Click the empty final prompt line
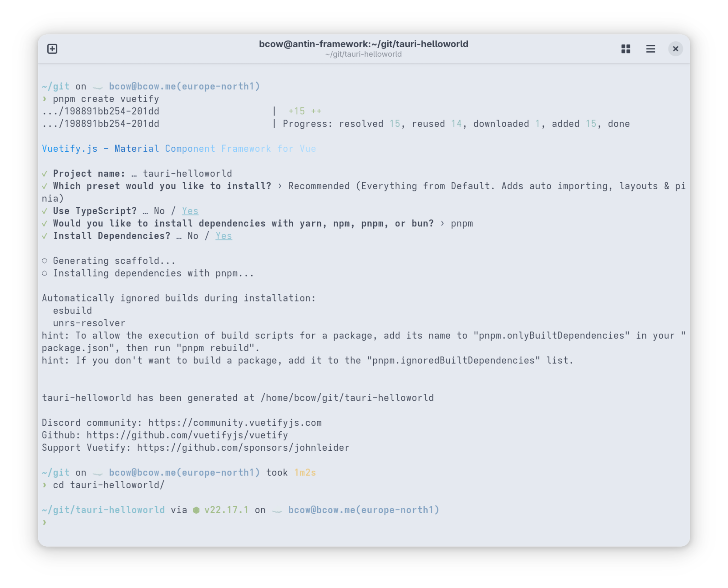 [363, 523]
